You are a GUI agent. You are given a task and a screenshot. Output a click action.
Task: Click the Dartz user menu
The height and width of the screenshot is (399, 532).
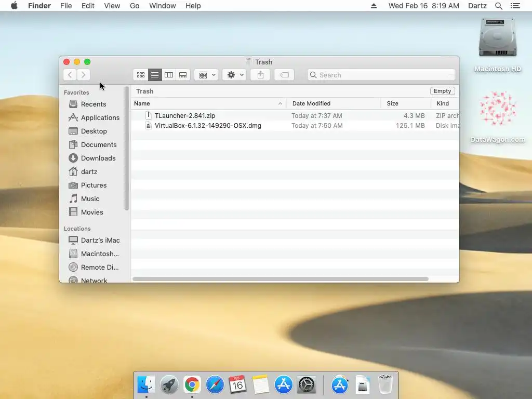(x=477, y=6)
